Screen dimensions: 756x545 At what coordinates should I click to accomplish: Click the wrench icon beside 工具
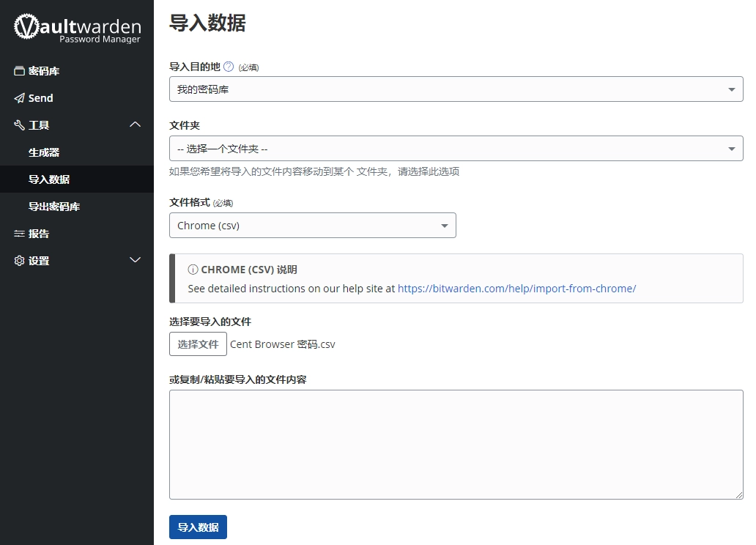coord(19,125)
